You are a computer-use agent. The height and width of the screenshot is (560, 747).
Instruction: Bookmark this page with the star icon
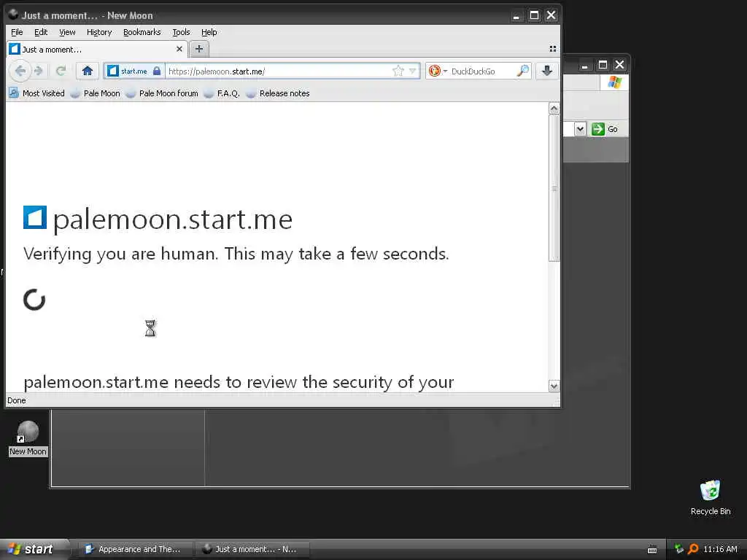point(398,71)
